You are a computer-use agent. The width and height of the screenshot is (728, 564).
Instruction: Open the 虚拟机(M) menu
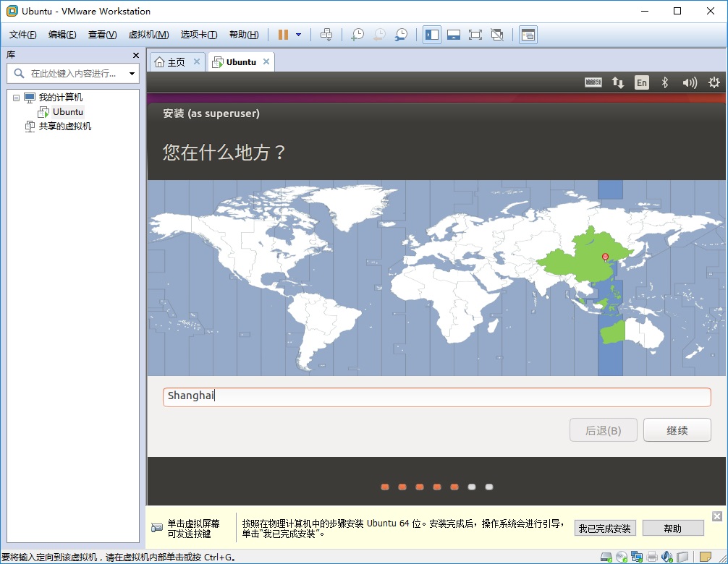(148, 35)
